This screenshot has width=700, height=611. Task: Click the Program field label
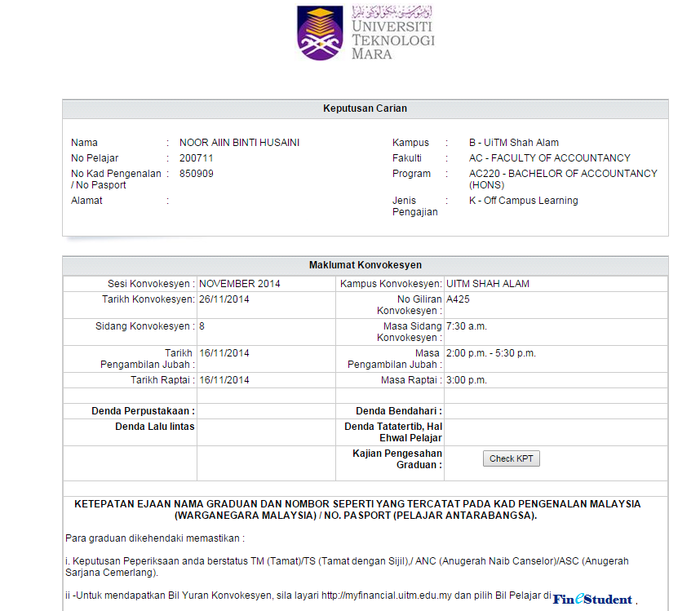click(412, 174)
